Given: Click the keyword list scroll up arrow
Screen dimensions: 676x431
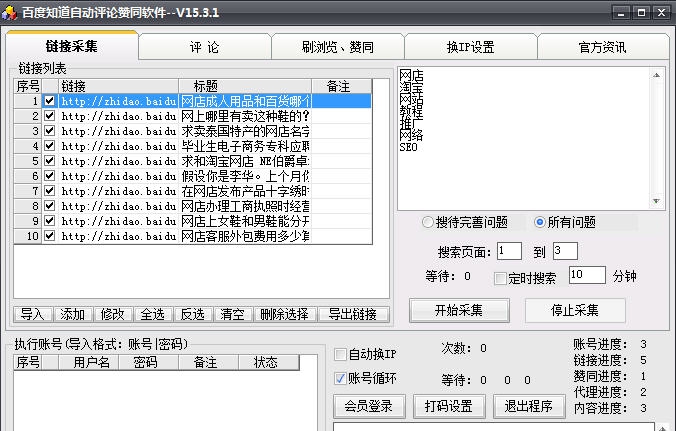Looking at the screenshot, I should tap(656, 75).
